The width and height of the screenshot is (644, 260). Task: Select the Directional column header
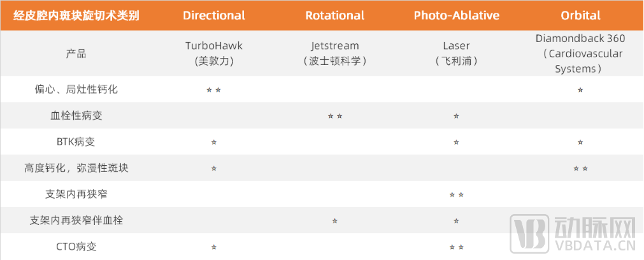pyautogui.click(x=214, y=15)
